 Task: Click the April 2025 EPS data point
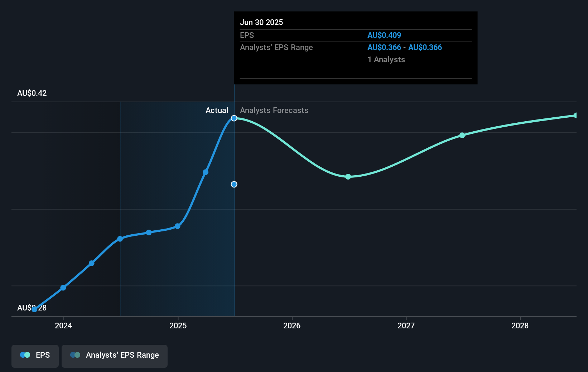(x=206, y=172)
